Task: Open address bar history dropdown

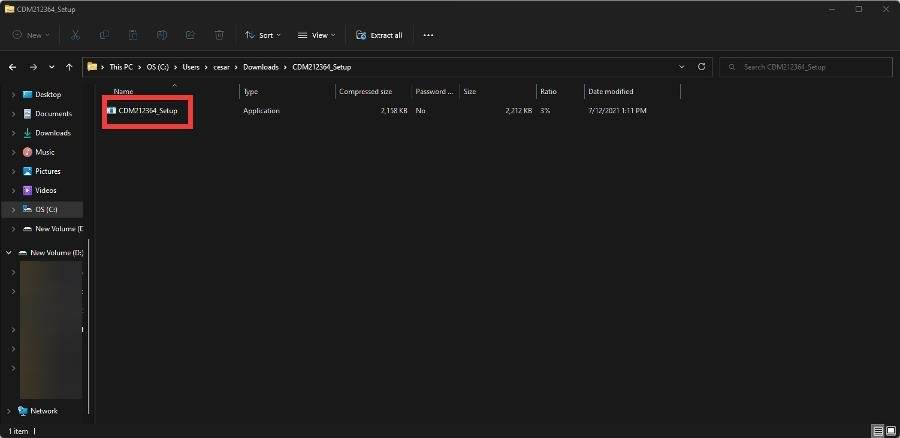Action: coord(681,67)
